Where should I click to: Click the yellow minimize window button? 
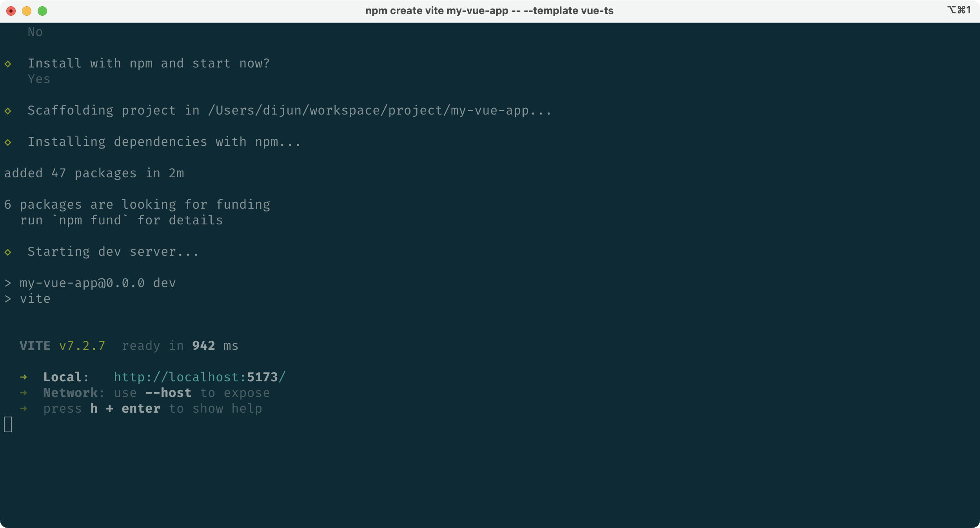(x=27, y=11)
